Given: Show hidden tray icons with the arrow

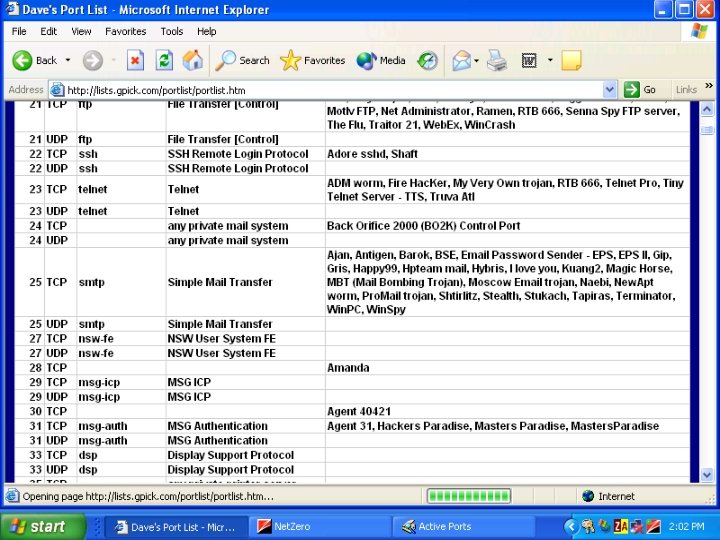Looking at the screenshot, I should [571, 526].
